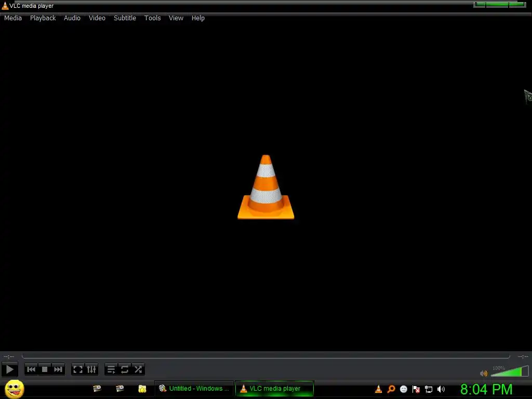This screenshot has width=532, height=399.
Task: Open the Video menu
Action: [x=97, y=18]
